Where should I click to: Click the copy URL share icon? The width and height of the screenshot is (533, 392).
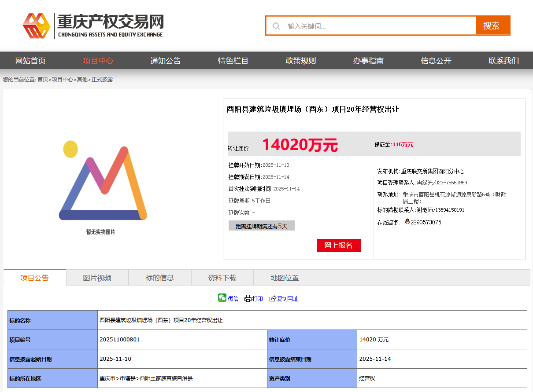coord(273,298)
